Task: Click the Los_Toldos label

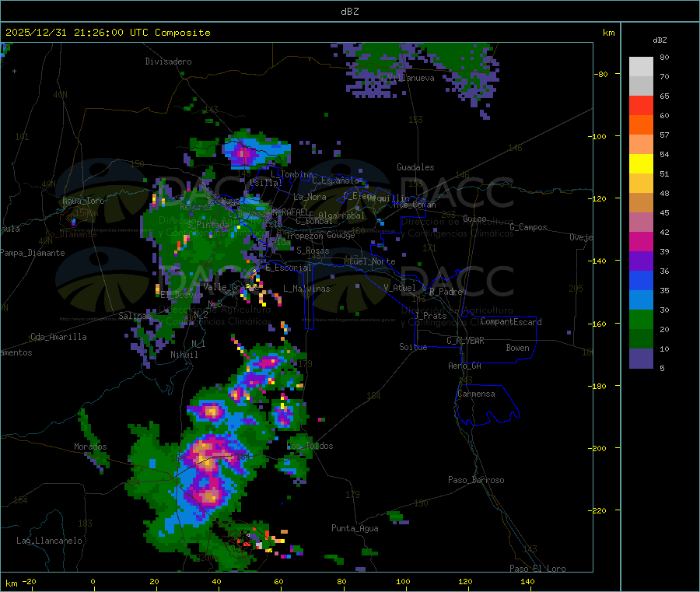Action: (x=310, y=446)
